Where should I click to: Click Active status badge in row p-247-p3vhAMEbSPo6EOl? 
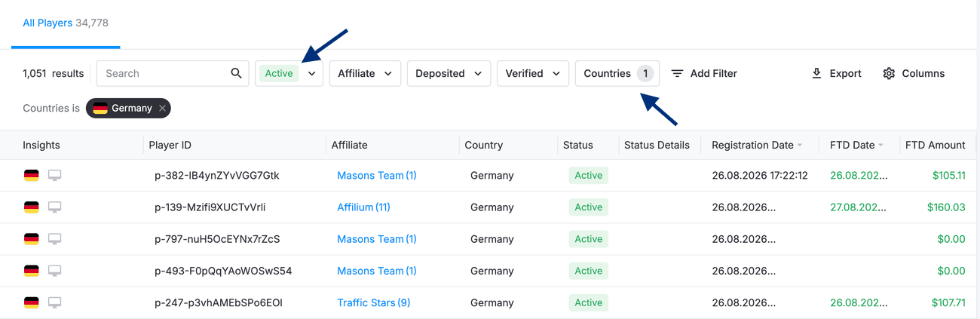pos(589,302)
